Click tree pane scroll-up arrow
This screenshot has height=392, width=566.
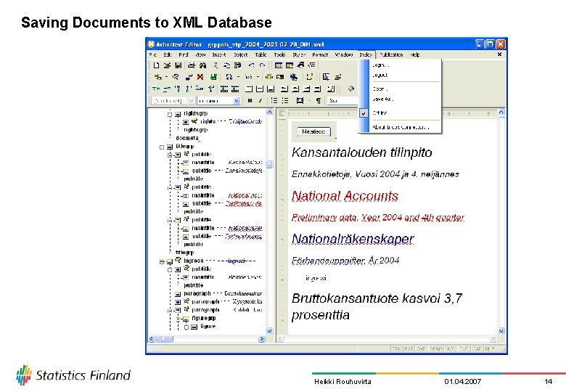(x=269, y=113)
